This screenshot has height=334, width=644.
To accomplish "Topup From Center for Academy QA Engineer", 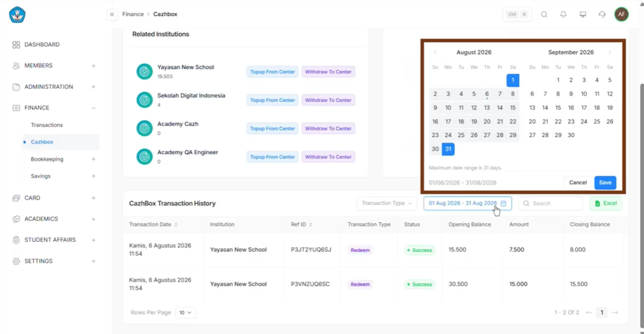I will click(x=273, y=157).
